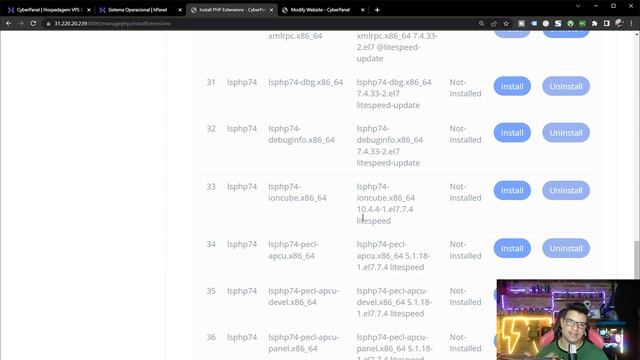Select text 'lsphp74-pecl-apcu-panel.x86_64' extension name
640x360 pixels.
tap(304, 343)
